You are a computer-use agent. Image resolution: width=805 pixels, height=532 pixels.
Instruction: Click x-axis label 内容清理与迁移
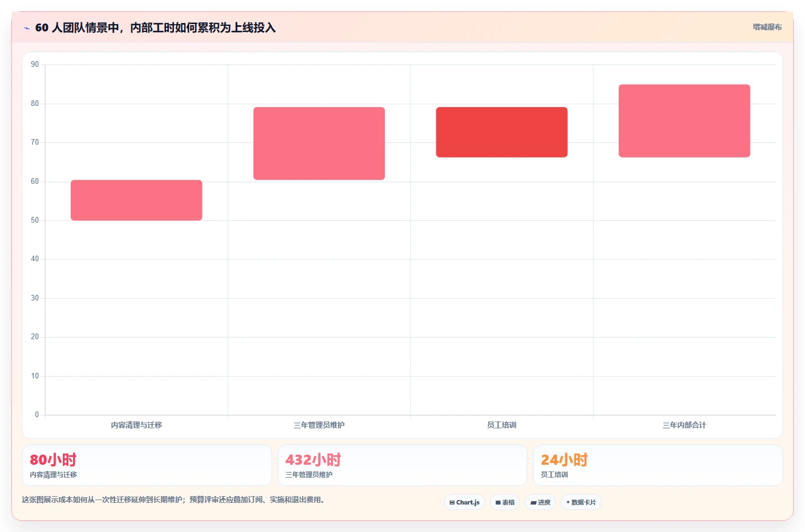[x=136, y=425]
